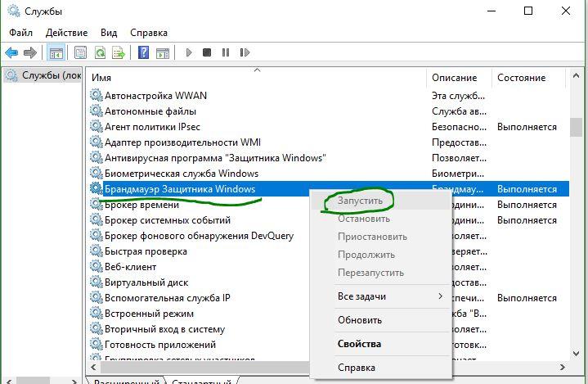The width and height of the screenshot is (588, 384).
Task: Click gear icon of Встроенный режим
Action: point(97,314)
